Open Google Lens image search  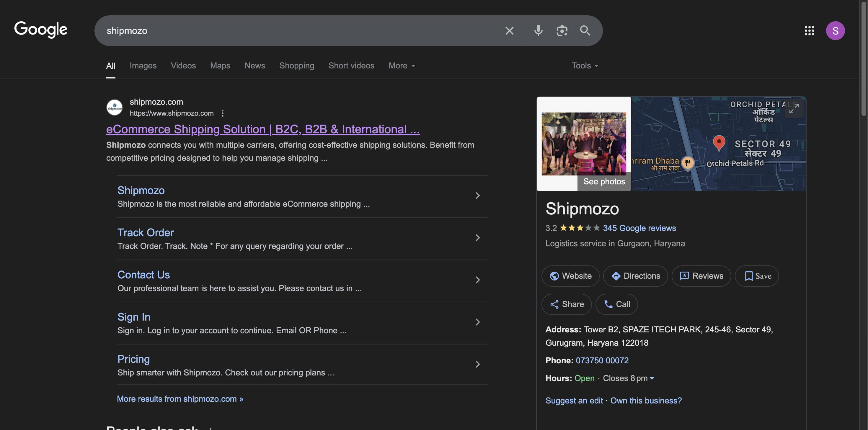(x=562, y=30)
